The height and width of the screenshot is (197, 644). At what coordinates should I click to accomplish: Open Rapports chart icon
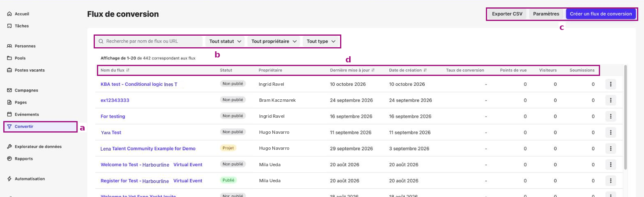click(x=9, y=158)
